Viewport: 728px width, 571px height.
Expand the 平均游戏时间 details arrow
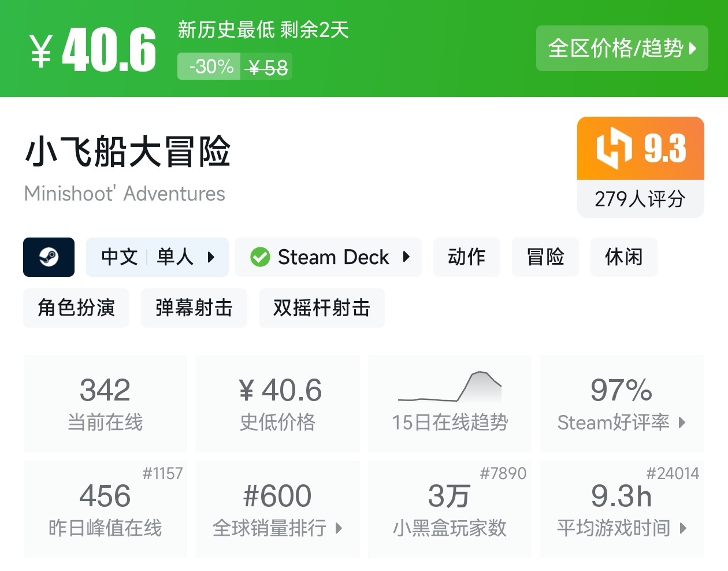tap(684, 528)
